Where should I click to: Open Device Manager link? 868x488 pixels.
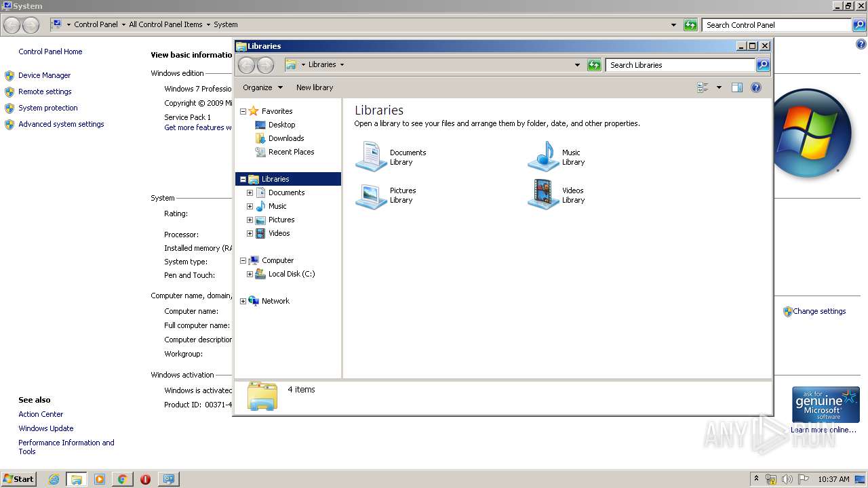click(x=44, y=75)
